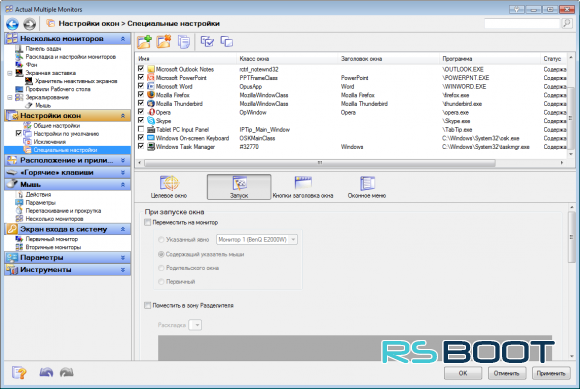Toggle checkbox beside Настройки по умолчанию

[x=18, y=133]
